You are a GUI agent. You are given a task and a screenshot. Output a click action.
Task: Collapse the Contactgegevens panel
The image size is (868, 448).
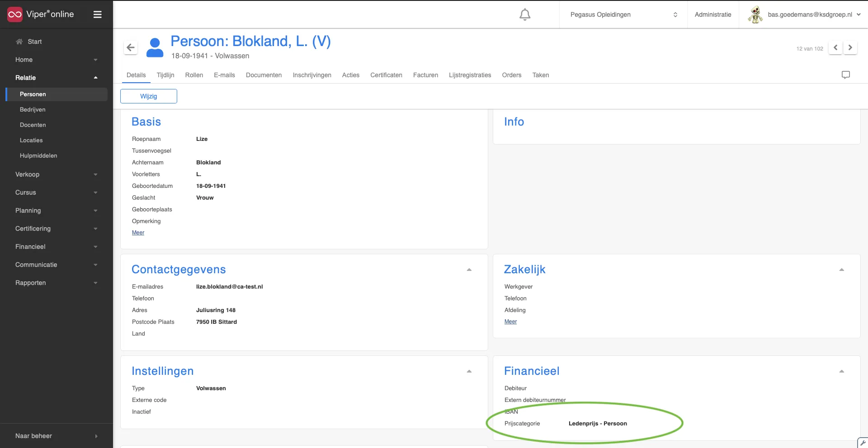(469, 270)
